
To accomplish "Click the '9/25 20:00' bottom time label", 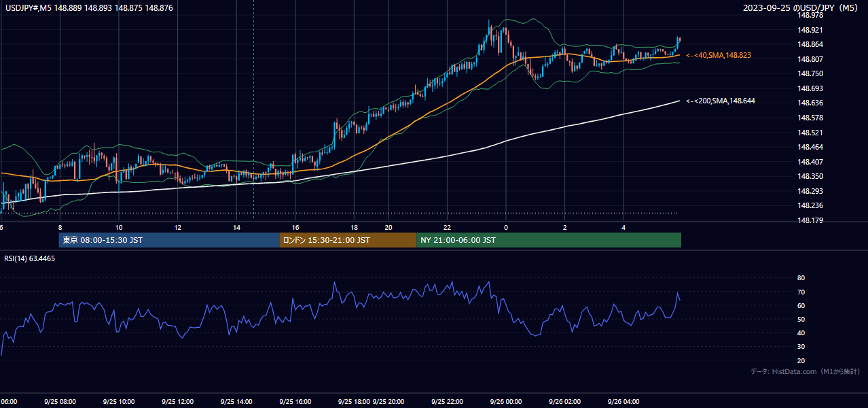I will click(x=388, y=401).
